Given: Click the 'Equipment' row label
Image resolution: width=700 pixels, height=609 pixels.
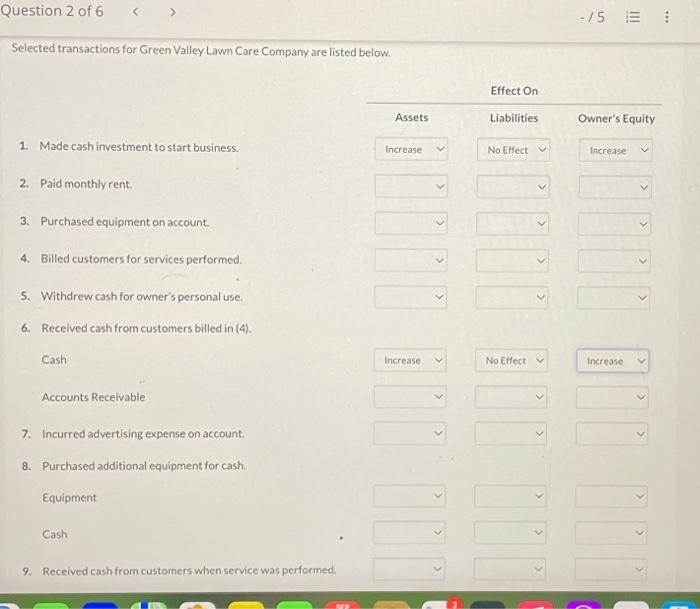Looking at the screenshot, I should pos(69,497).
